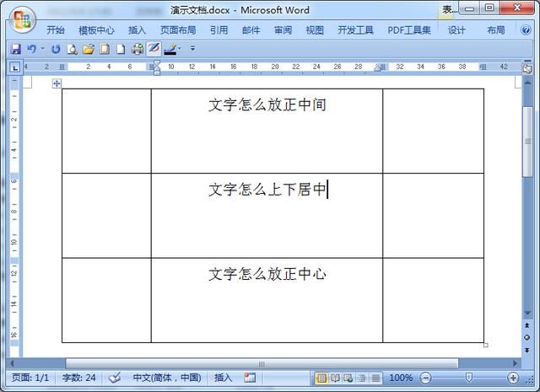540x392 pixels.
Task: Open the select browse object button
Action: pyautogui.click(x=527, y=337)
